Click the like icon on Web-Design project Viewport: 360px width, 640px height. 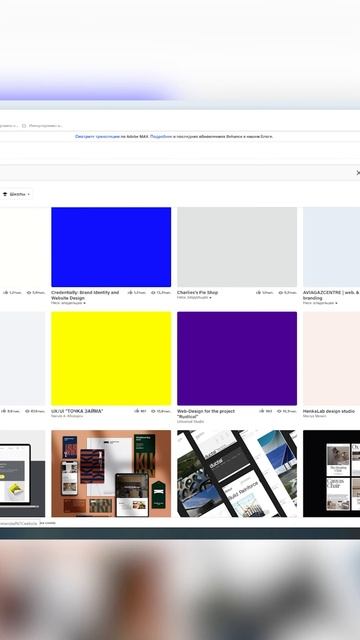click(x=262, y=411)
